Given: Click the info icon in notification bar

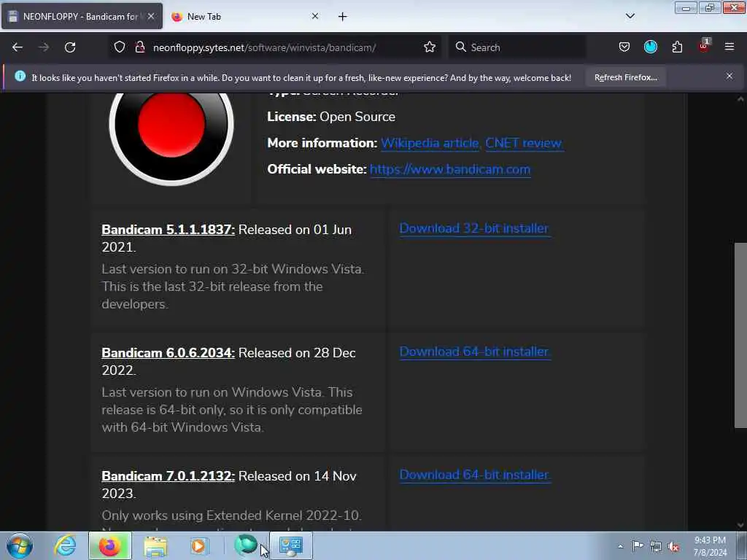Looking at the screenshot, I should (x=20, y=76).
